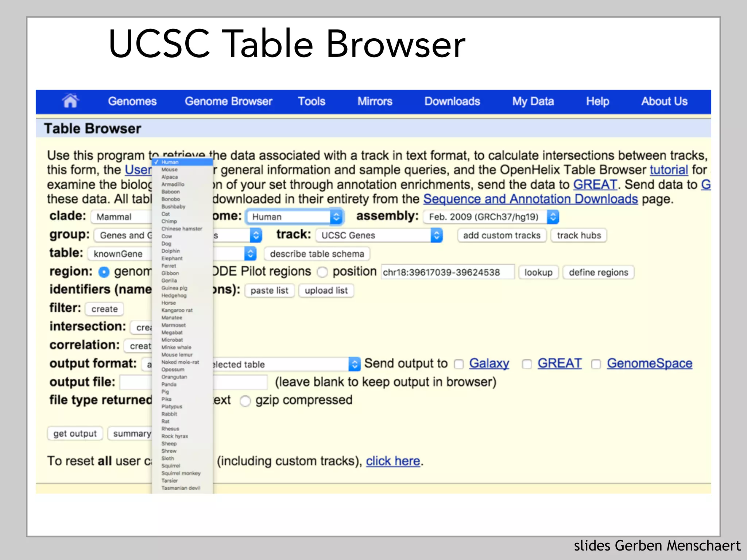The image size is (747, 560).
Task: Open the Help menu
Action: [x=597, y=101]
